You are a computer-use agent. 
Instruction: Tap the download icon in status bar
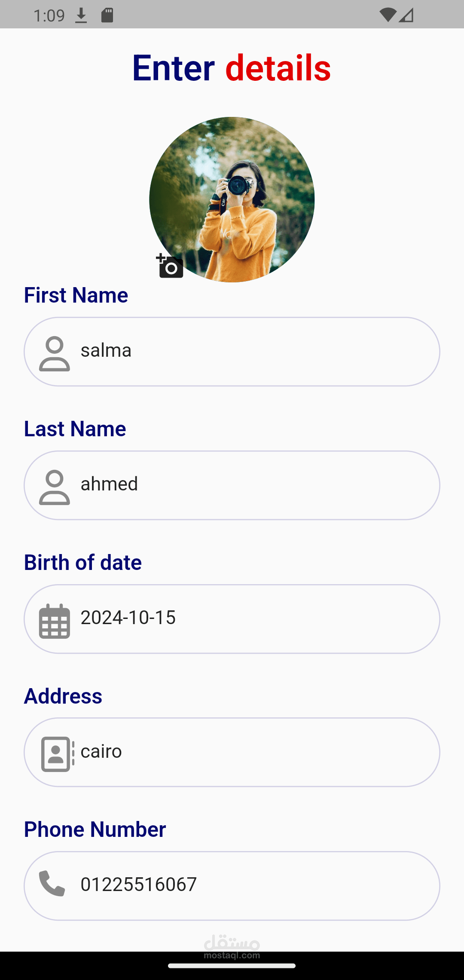81,16
